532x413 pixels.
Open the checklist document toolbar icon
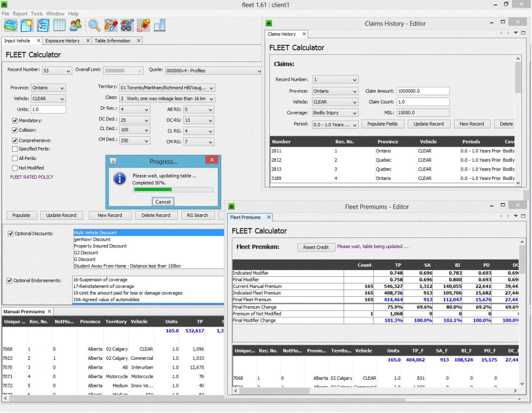click(43, 25)
